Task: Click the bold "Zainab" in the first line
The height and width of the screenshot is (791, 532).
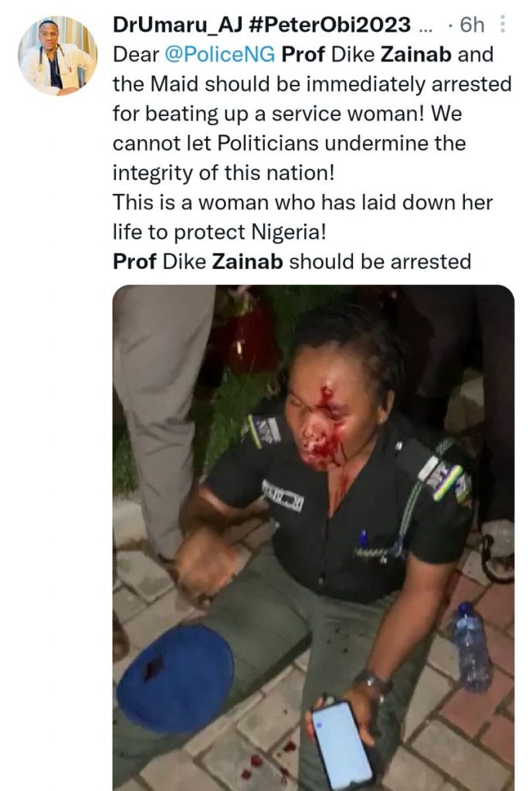Action: pyautogui.click(x=416, y=54)
